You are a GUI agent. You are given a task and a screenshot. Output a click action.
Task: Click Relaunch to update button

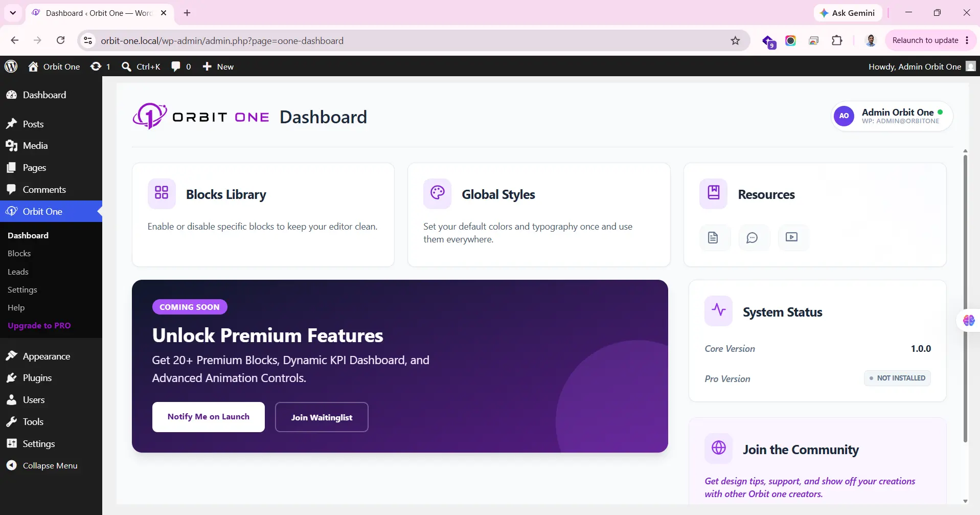click(925, 40)
